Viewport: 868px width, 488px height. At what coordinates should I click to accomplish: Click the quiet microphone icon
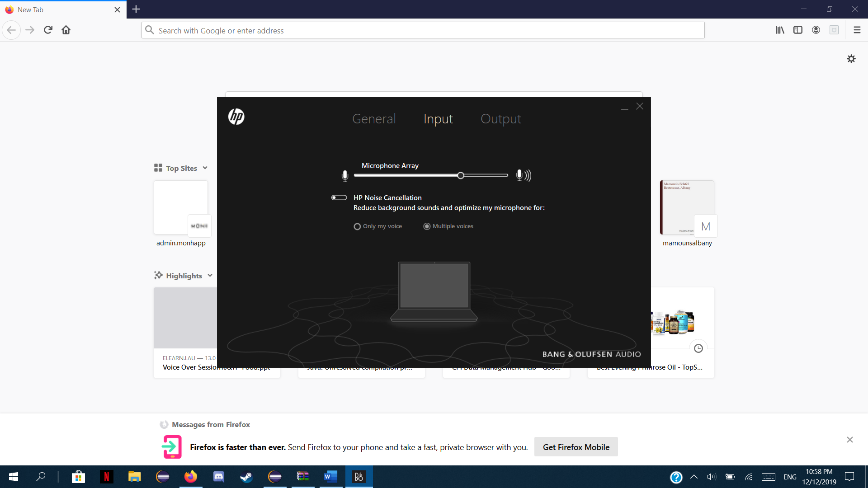(x=345, y=176)
